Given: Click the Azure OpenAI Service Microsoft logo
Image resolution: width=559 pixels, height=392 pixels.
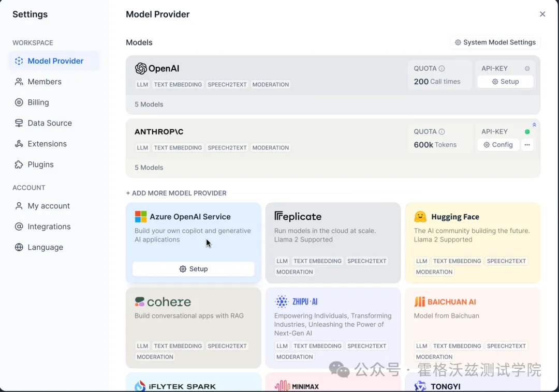Looking at the screenshot, I should pyautogui.click(x=140, y=217).
